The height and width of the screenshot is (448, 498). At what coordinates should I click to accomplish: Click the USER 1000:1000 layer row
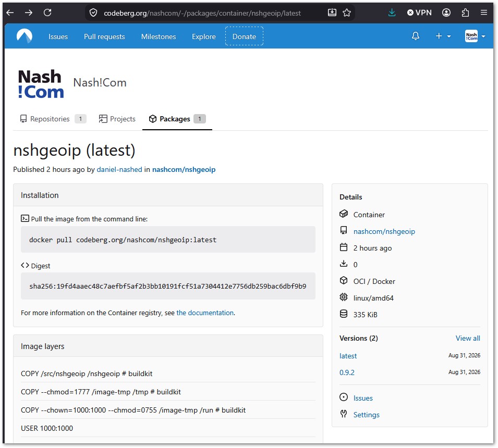[168, 428]
